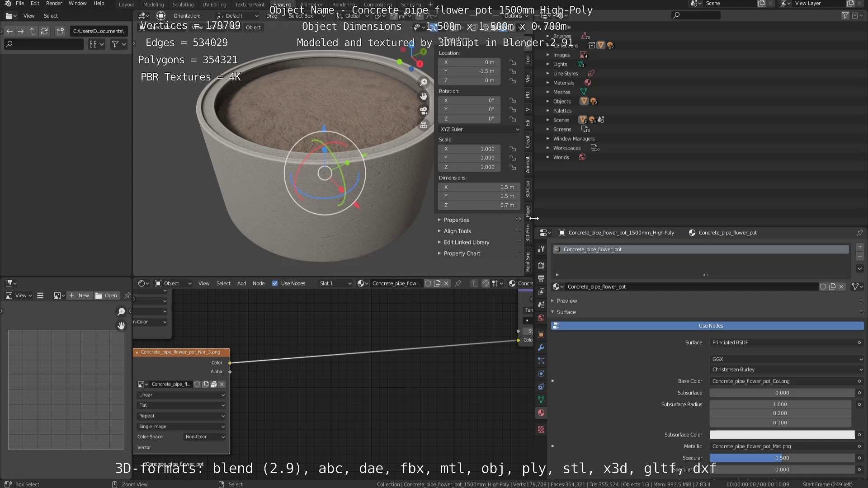Click the viewport pan hand gizmo
This screenshot has height=488, width=868.
coord(424,96)
